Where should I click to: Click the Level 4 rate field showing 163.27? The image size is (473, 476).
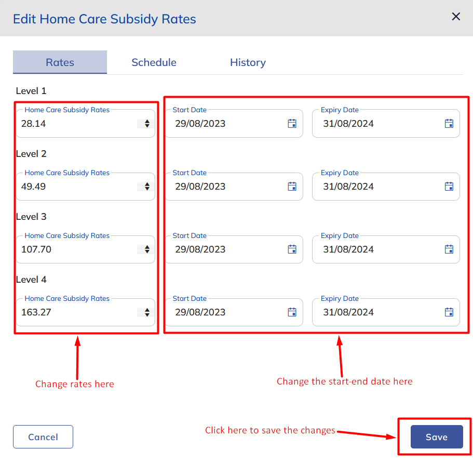click(x=73, y=312)
